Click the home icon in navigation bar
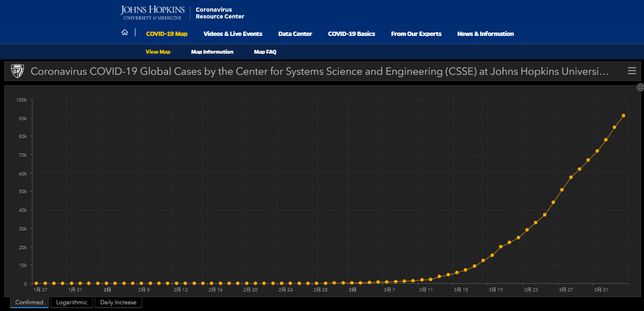644x311 pixels. pyautogui.click(x=124, y=33)
